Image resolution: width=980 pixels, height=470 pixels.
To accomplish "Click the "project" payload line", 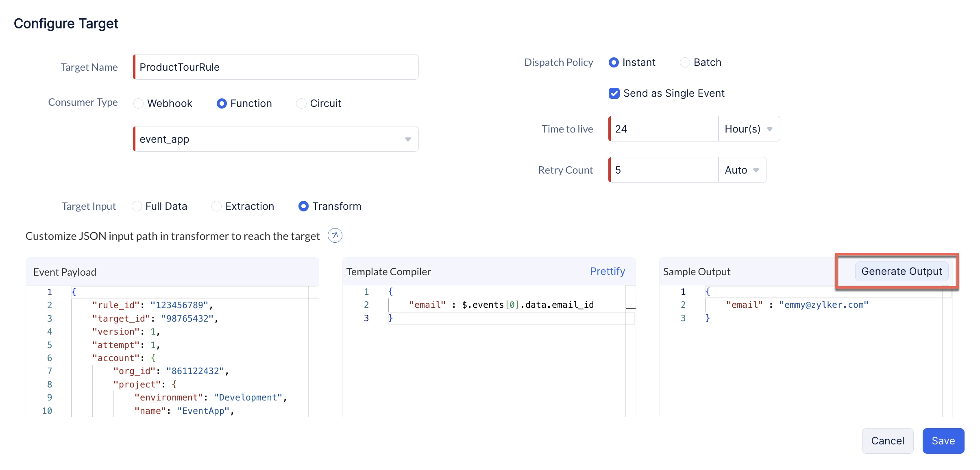I will point(145,384).
